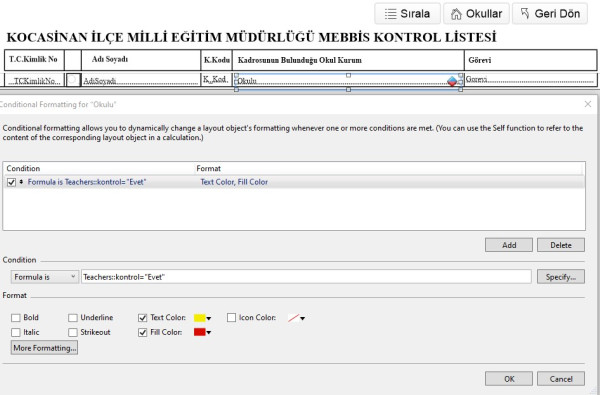Uncheck the Text Color checkbox
600x395 pixels.
click(x=142, y=318)
